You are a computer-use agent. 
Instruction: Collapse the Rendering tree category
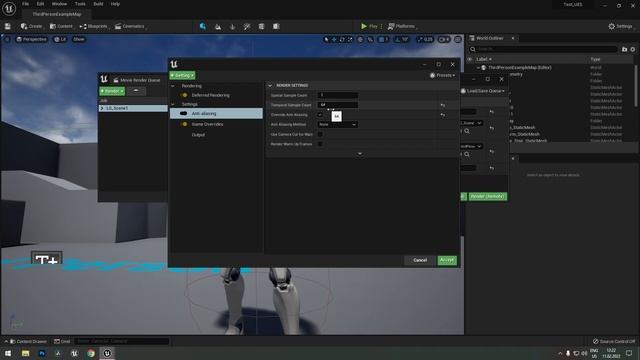click(x=173, y=86)
